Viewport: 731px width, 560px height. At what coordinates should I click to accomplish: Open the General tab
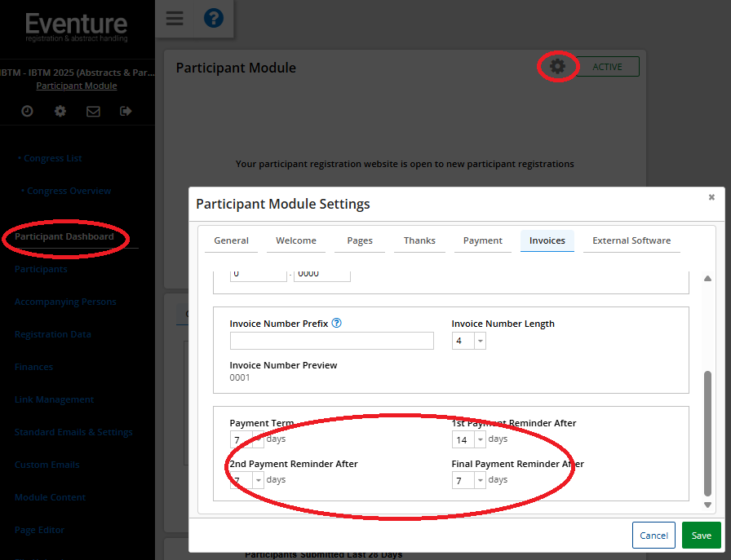(231, 240)
